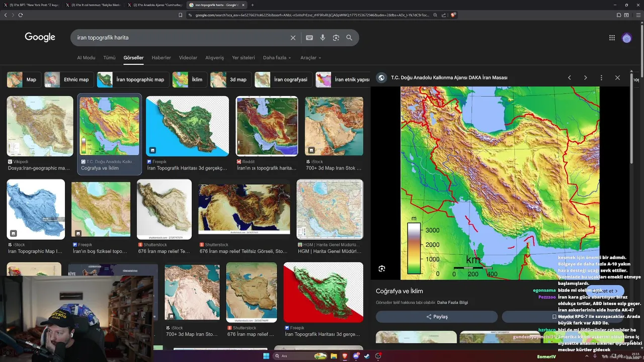
Task: Select the 3d map filter chip
Action: point(230,79)
